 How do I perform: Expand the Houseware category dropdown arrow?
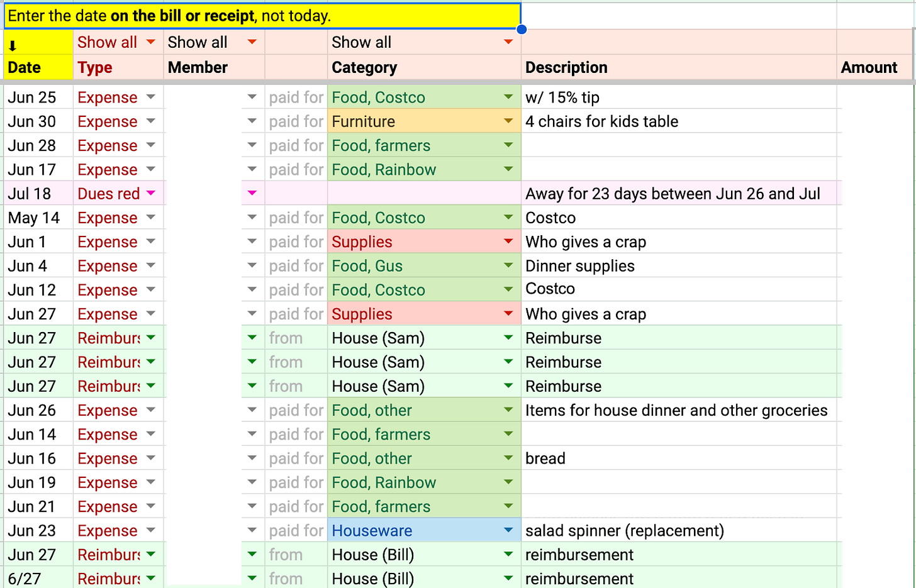coord(508,530)
